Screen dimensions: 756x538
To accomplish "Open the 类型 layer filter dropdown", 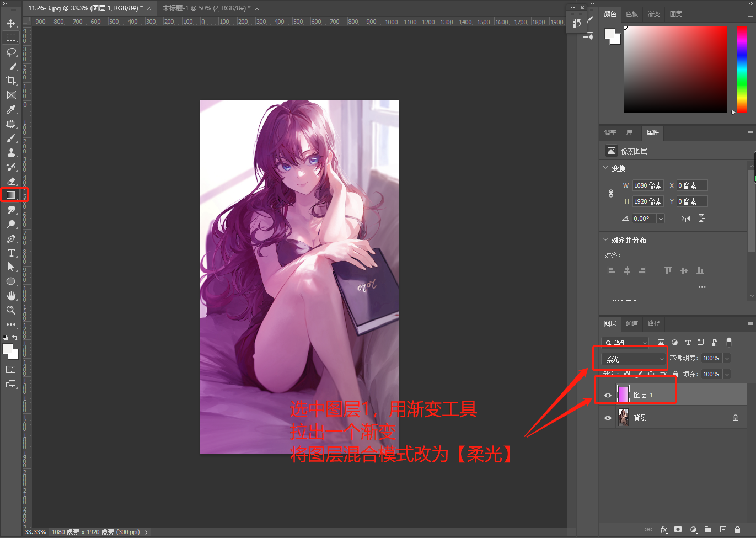I will tap(625, 343).
